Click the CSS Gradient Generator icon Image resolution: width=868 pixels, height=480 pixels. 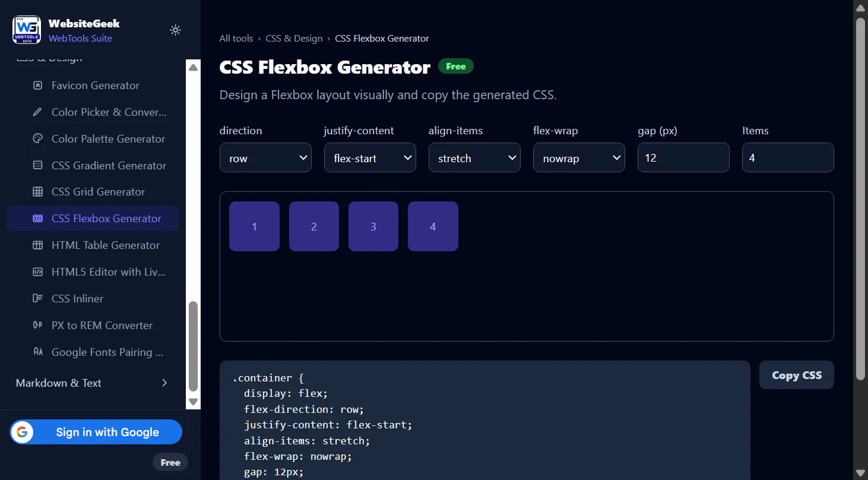pos(38,165)
